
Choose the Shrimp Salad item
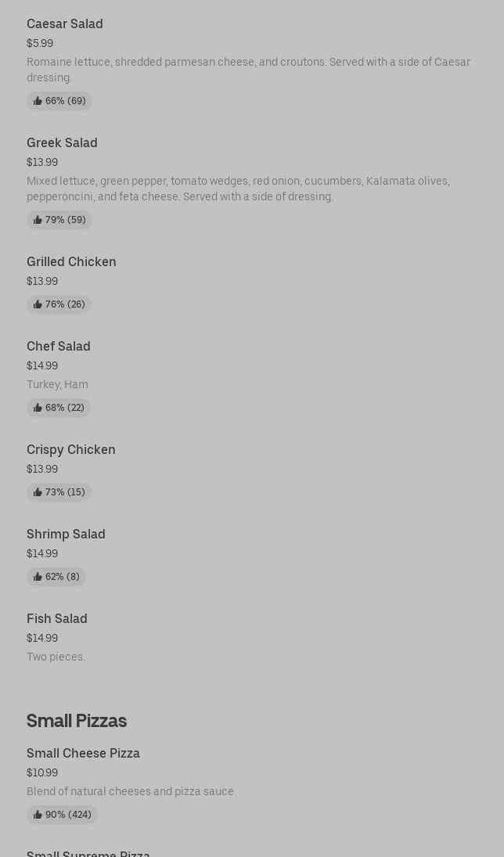pos(66,535)
